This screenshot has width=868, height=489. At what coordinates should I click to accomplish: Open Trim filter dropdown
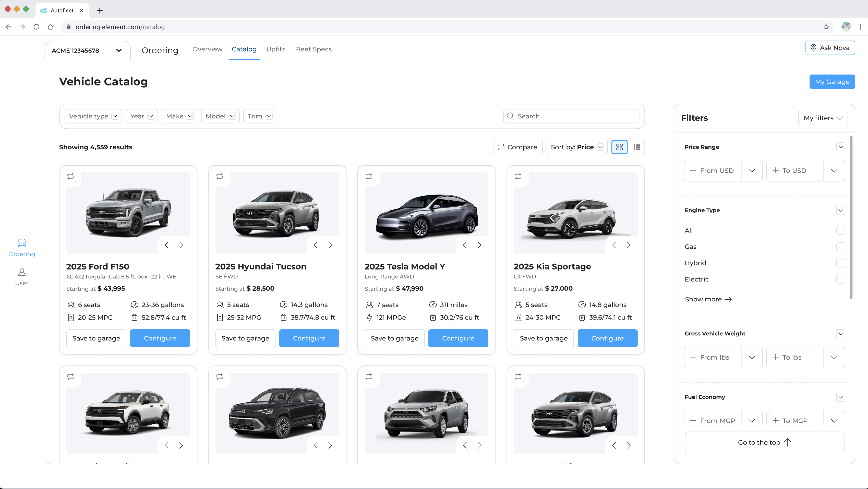[x=260, y=116]
